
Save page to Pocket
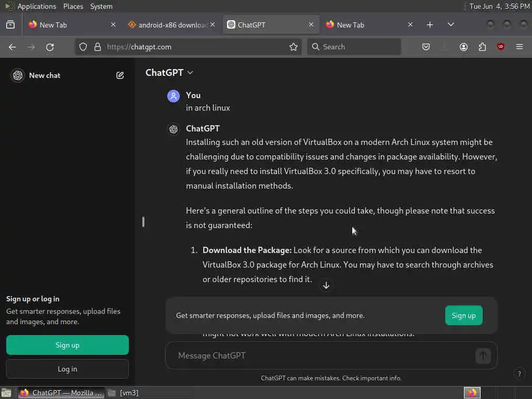(x=426, y=47)
